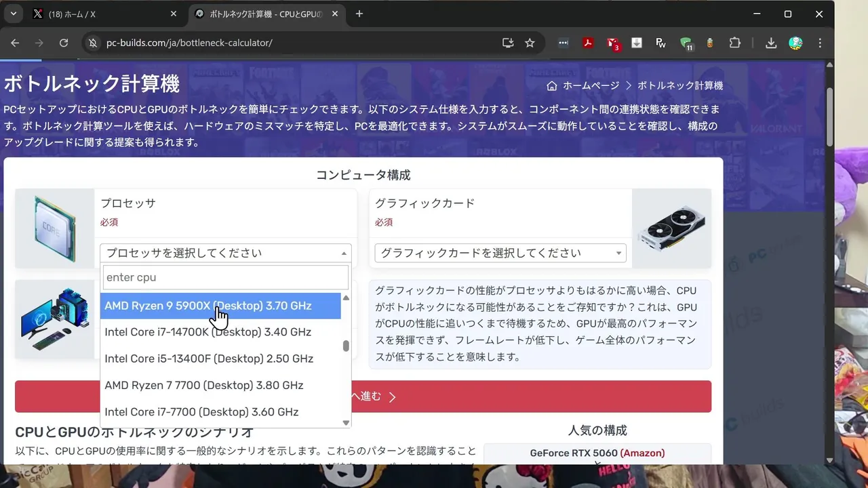Bookmark this page with the star icon

coord(530,43)
